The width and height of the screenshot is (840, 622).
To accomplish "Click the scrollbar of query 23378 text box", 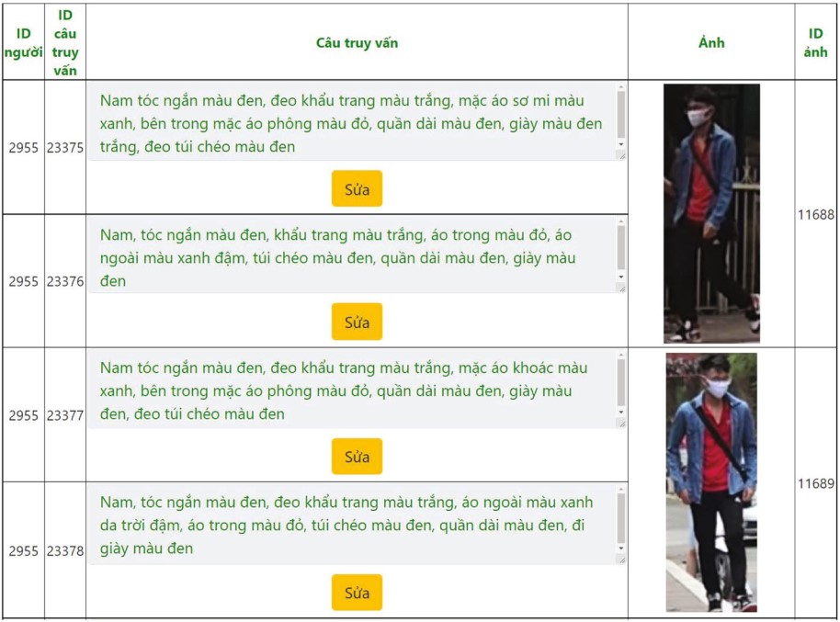I will coord(621,518).
